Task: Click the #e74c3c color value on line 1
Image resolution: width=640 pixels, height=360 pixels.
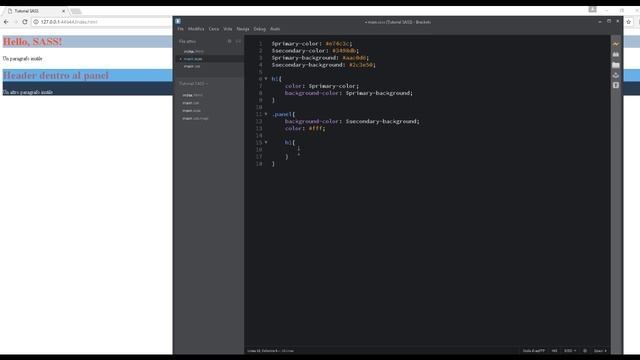Action: [337, 44]
